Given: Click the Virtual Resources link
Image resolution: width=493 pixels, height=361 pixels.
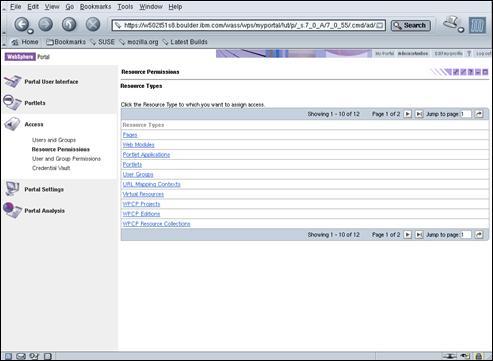Looking at the screenshot, I should pos(143,194).
